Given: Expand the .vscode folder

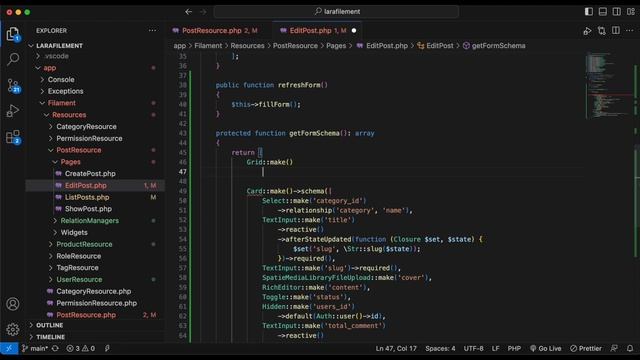Looking at the screenshot, I should tap(56, 56).
